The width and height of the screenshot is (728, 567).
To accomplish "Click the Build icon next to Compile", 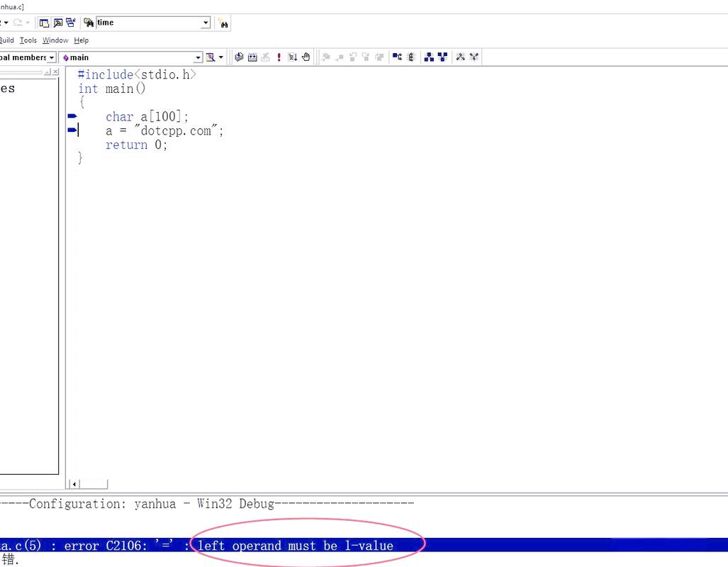I will 252,57.
